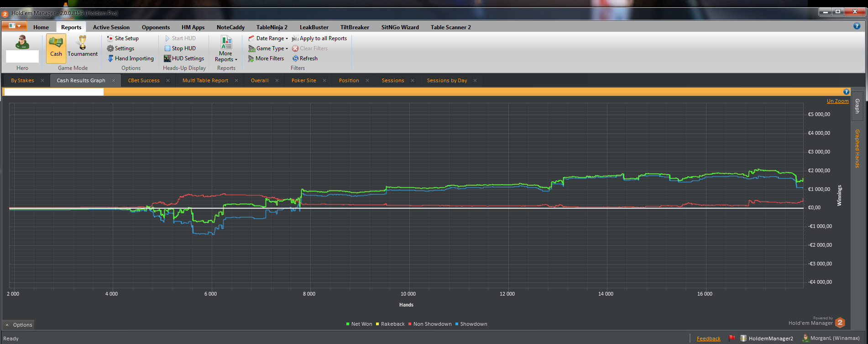Expand the More Reports dropdown arrow
Viewport: 868px width, 344px height.
point(236,60)
